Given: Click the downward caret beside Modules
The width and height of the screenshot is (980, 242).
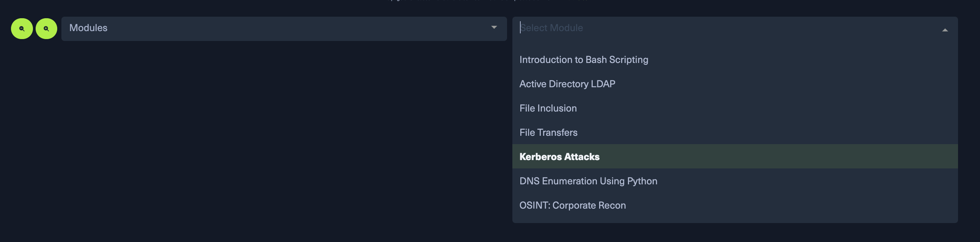Looking at the screenshot, I should (x=494, y=27).
